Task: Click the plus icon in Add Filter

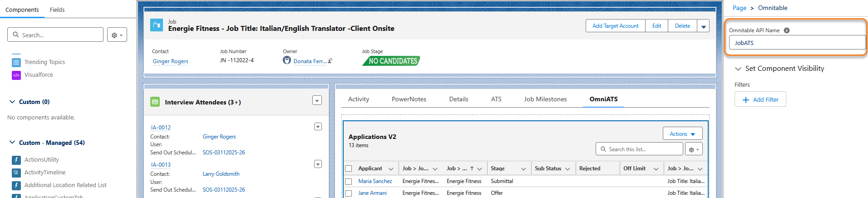Action: coord(746,100)
